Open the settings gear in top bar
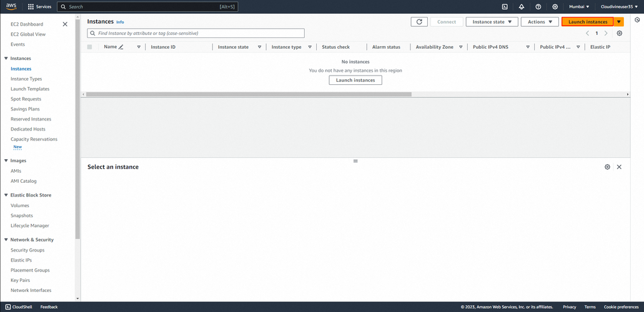 [555, 7]
